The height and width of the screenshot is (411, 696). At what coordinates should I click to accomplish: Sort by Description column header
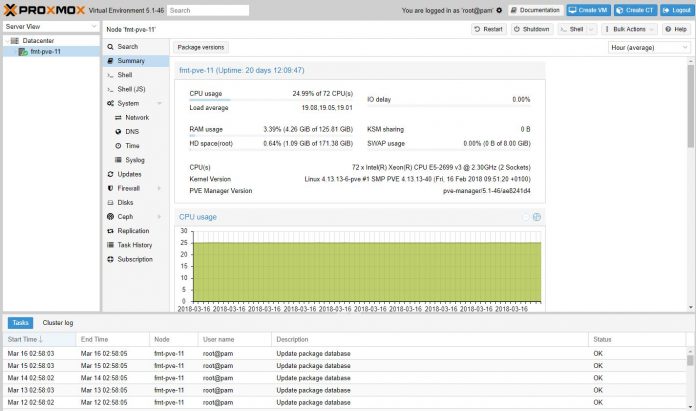point(430,340)
